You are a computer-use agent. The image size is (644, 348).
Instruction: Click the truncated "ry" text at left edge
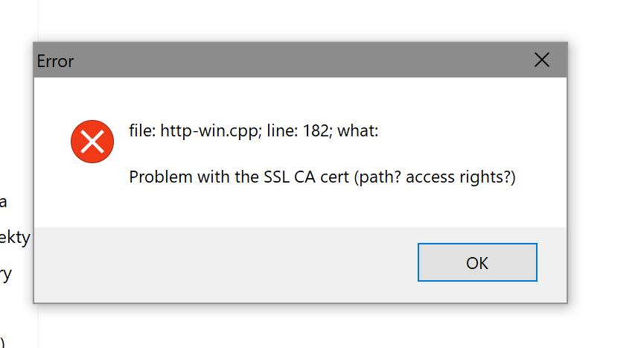click(x=6, y=273)
